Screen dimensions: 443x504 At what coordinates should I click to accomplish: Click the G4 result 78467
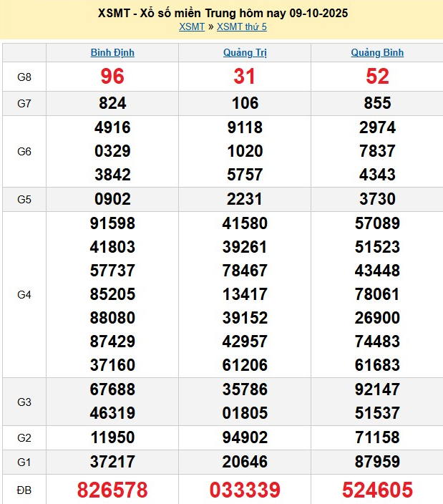[x=245, y=271]
